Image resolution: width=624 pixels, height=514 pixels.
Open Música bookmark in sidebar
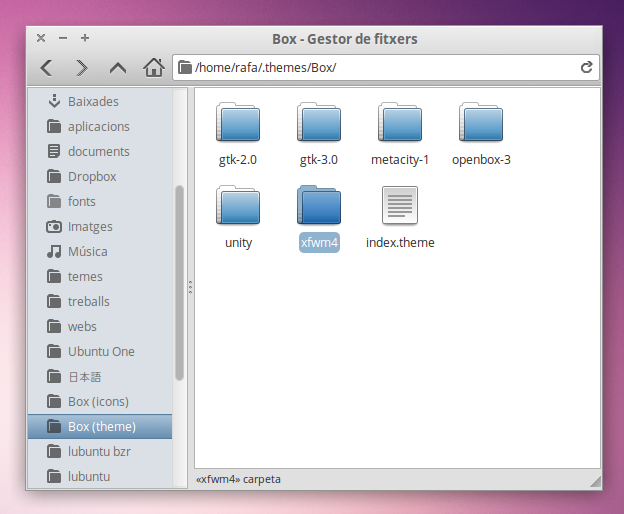[x=87, y=252]
